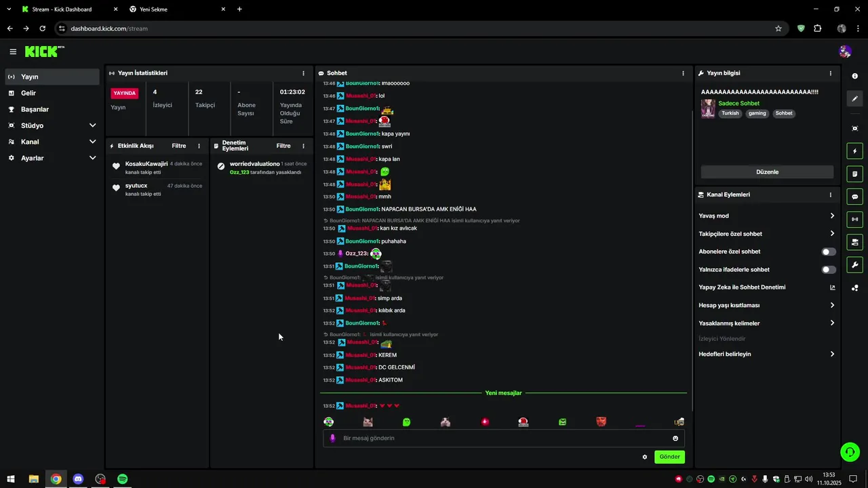This screenshot has height=488, width=868.
Task: Click Filtre in Denetim Eylemleri panel
Action: 283,146
